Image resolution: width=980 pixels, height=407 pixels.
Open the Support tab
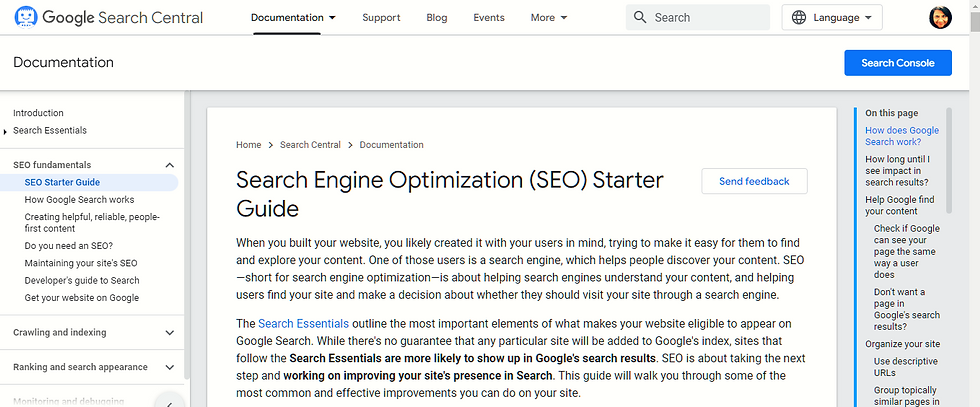pyautogui.click(x=381, y=17)
